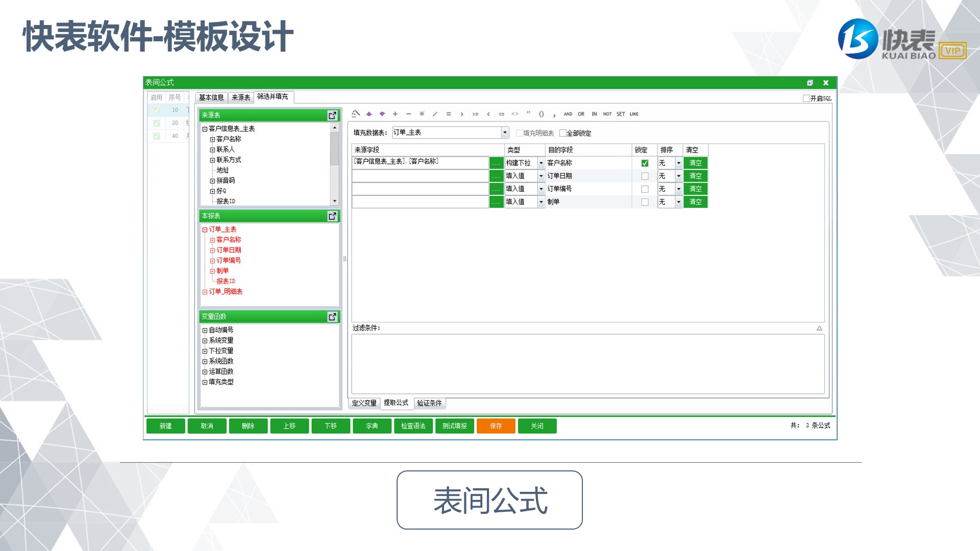The image size is (980, 551).
Task: Open sort dropdown for 制单 row
Action: coord(678,202)
